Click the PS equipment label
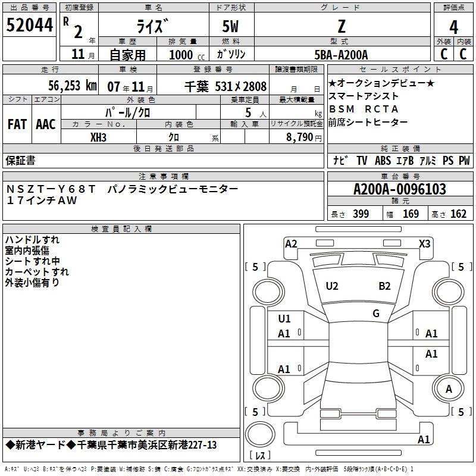Screen dimensions: 476x476 [448, 160]
